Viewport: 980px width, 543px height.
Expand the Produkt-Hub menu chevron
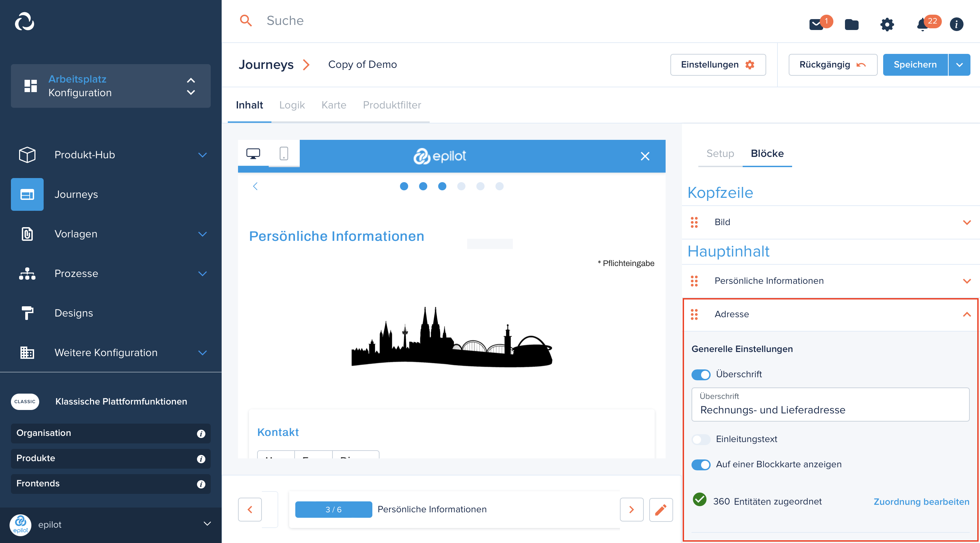pyautogui.click(x=203, y=155)
